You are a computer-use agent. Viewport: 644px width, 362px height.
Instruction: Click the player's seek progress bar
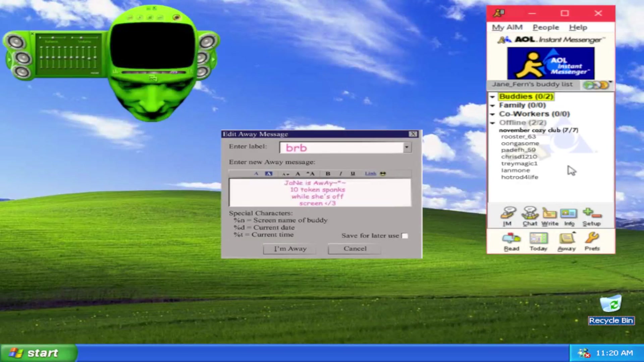[x=154, y=72]
